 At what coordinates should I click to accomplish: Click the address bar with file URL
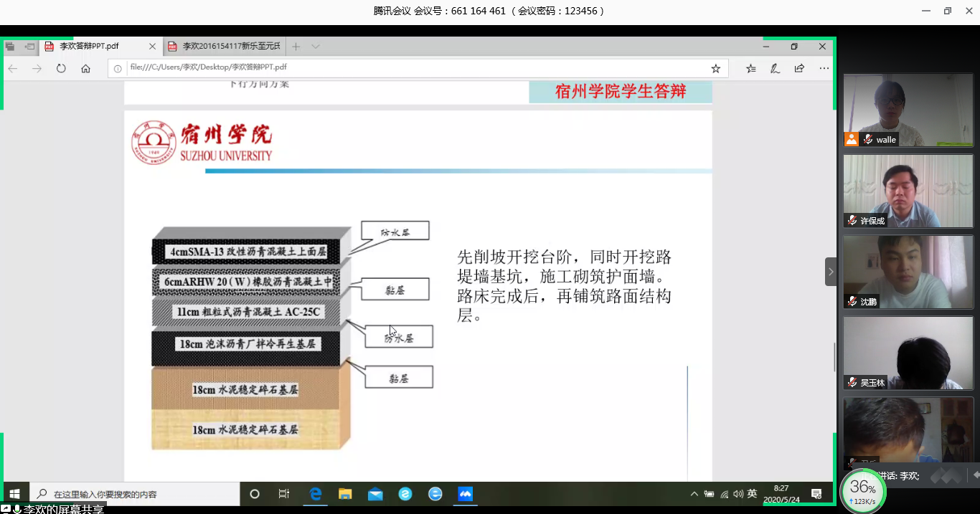coord(409,68)
